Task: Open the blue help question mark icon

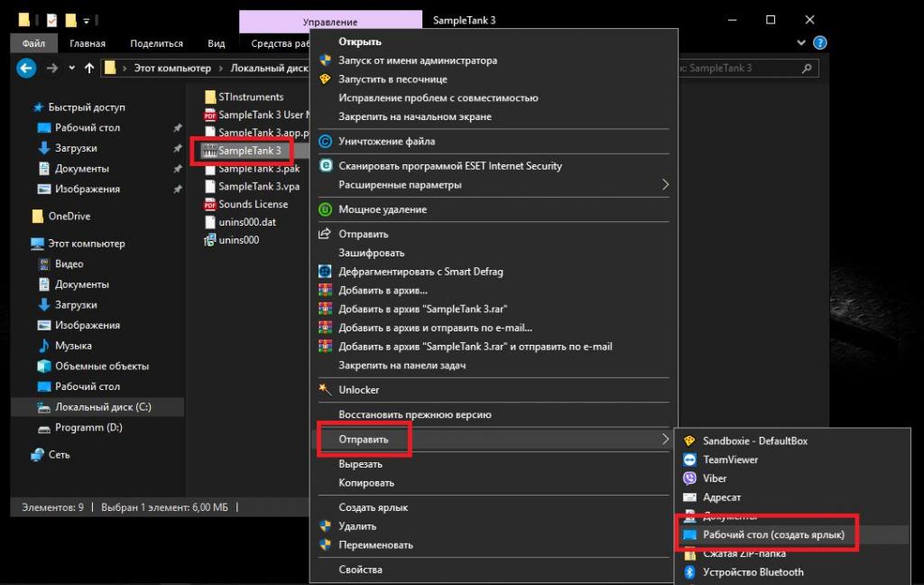Action: pos(819,42)
